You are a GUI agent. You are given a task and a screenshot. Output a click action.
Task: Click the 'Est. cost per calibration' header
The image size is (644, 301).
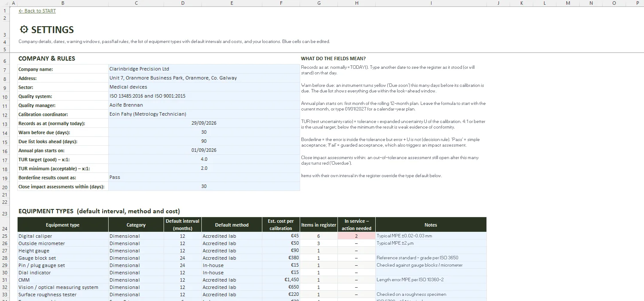pyautogui.click(x=281, y=225)
